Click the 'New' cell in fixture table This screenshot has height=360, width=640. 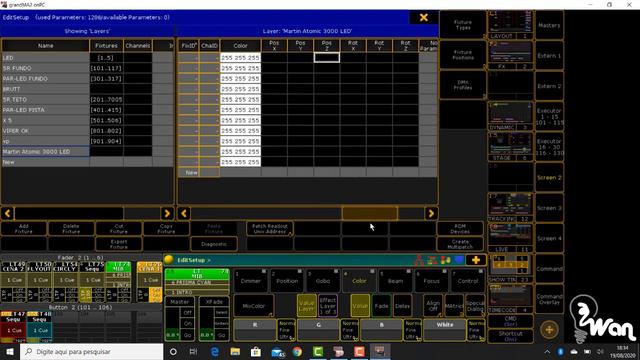pos(189,173)
